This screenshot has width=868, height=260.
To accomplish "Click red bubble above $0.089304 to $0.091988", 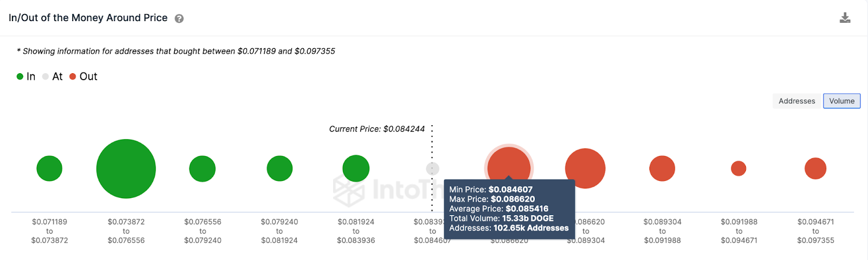I will pos(662,168).
